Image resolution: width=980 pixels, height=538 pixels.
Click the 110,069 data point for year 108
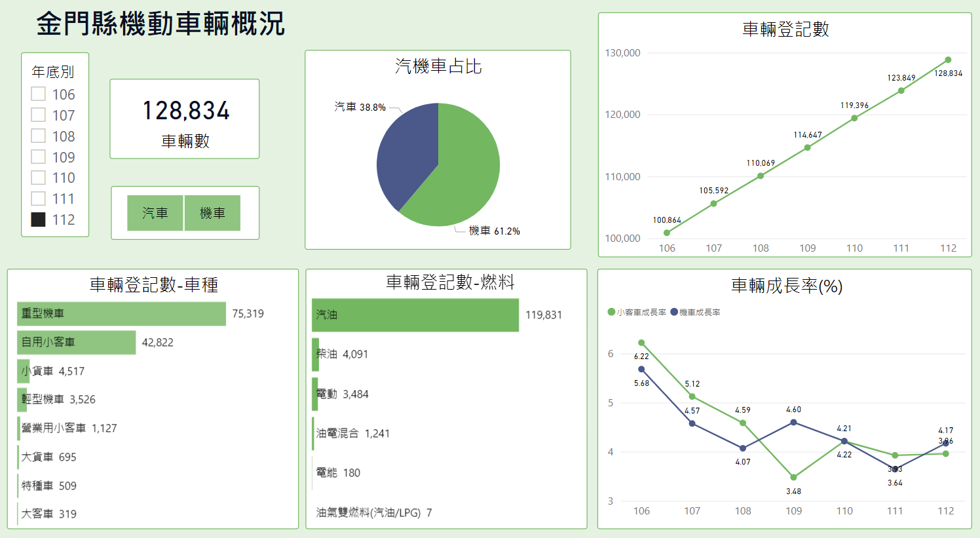tap(761, 176)
